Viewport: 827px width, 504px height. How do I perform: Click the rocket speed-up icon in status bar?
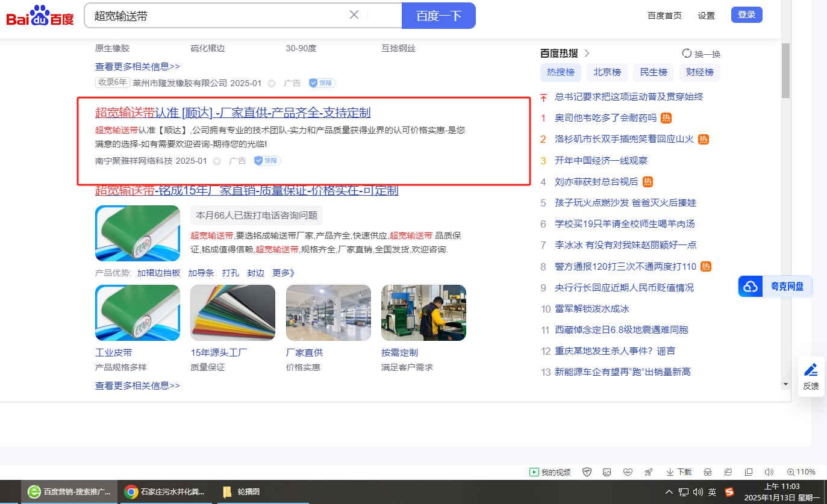pos(648,472)
